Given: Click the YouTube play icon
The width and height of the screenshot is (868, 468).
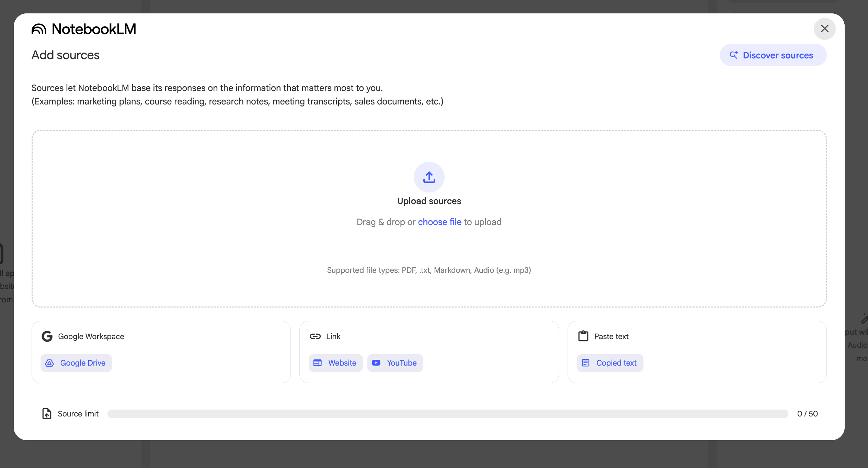Looking at the screenshot, I should [376, 363].
